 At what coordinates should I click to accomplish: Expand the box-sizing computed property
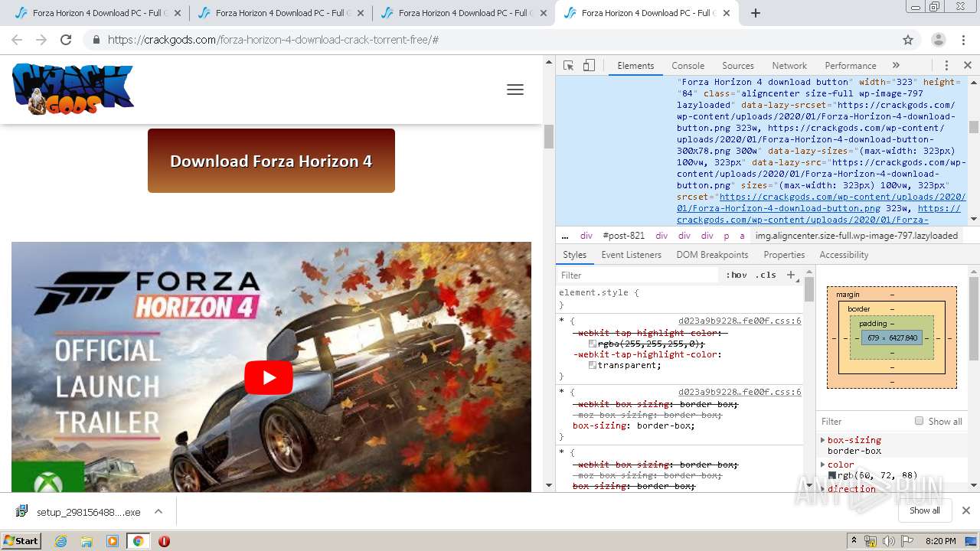[823, 440]
